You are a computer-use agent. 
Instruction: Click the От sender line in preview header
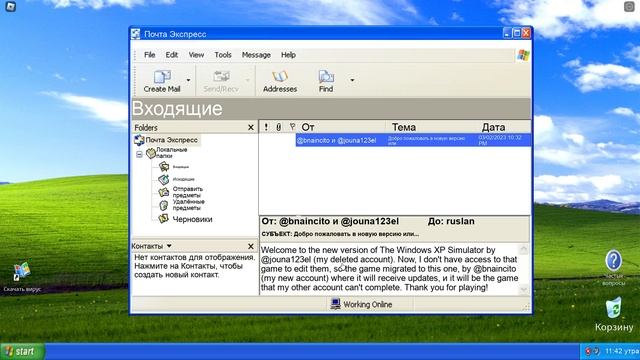click(330, 221)
